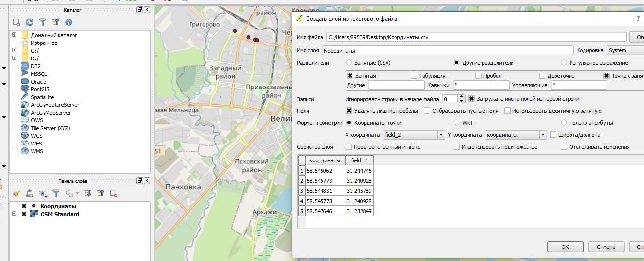This screenshot has height=261, width=644.
Task: Select the PostGIS entry in the catalog
Action: coord(41,89)
